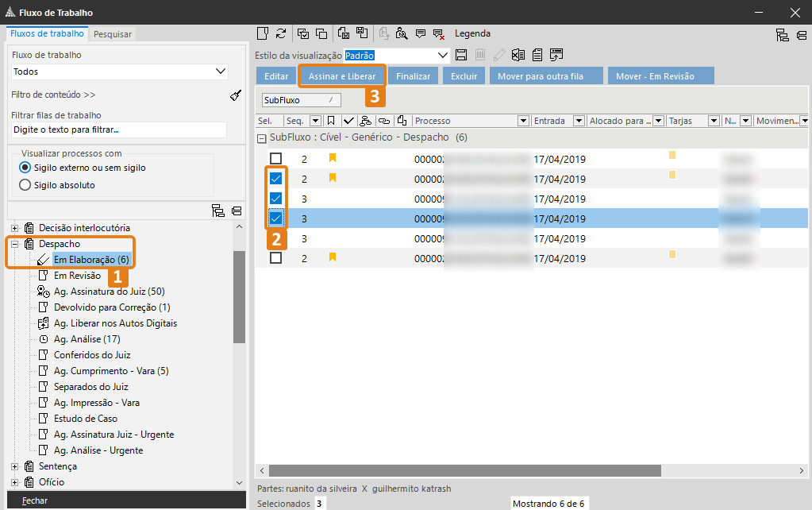Image resolution: width=812 pixels, height=510 pixels.
Task: Click the select-all checked windows icon
Action: pyautogui.click(x=303, y=33)
